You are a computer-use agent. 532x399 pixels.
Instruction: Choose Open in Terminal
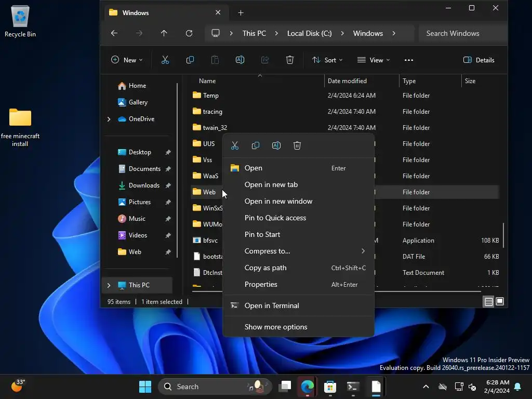point(299,305)
